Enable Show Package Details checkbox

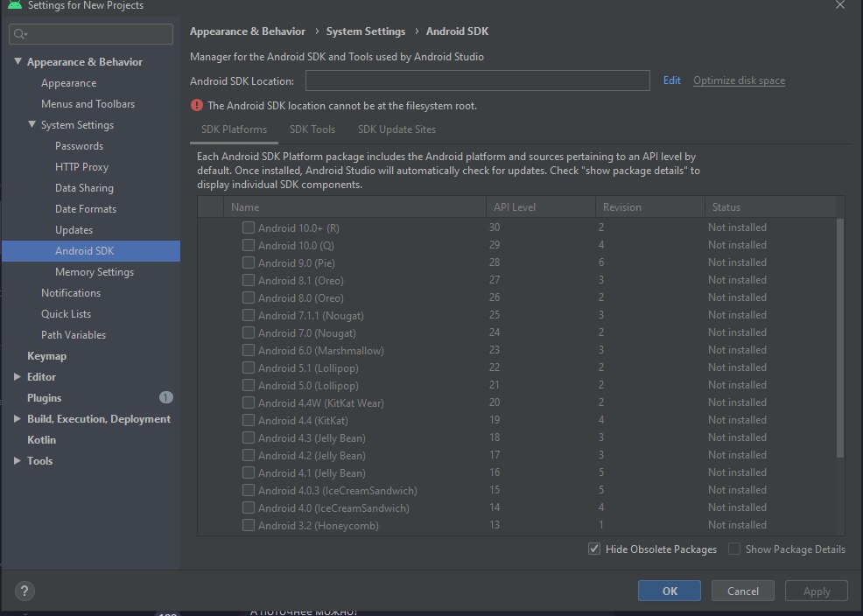[x=734, y=549]
